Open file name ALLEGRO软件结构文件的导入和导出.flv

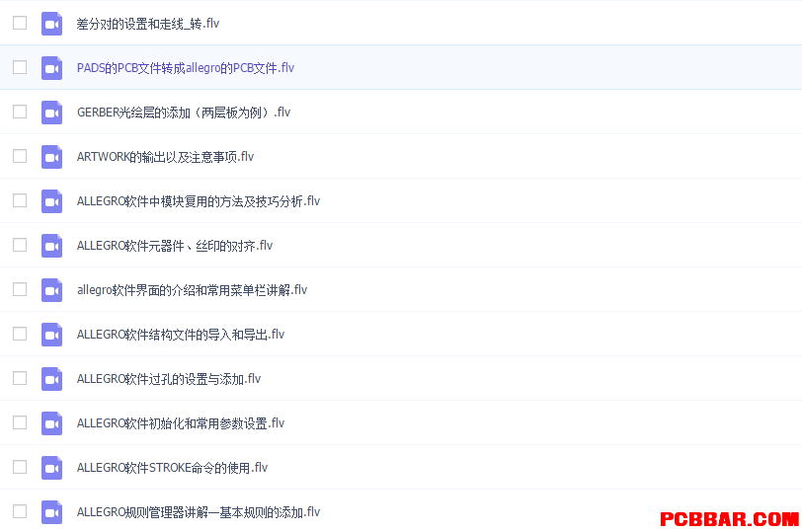click(181, 335)
